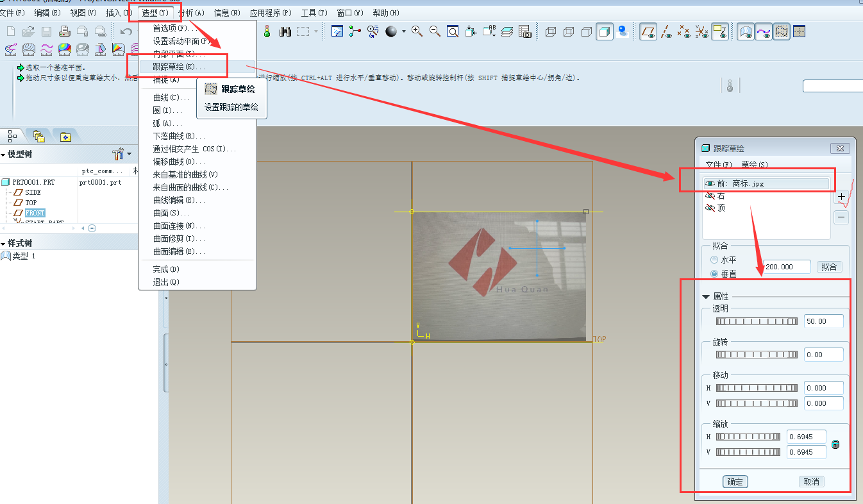This screenshot has width=863, height=504.
Task: Choose 完成(D) from the menu
Action: tap(166, 269)
